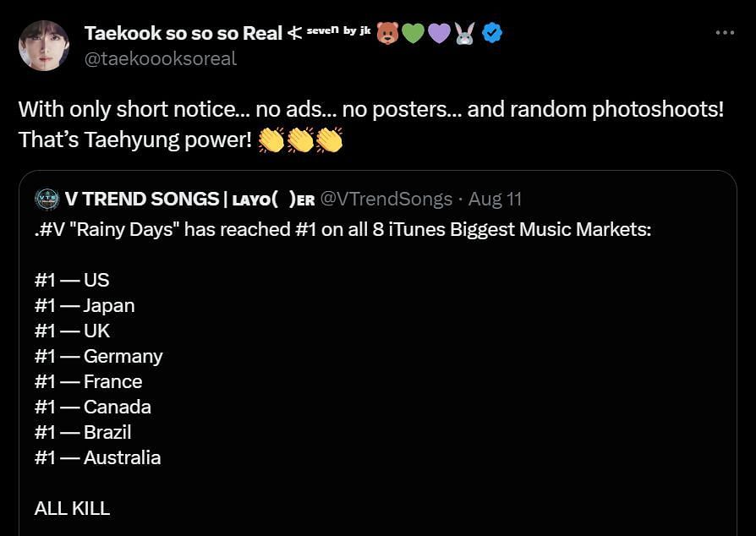Image resolution: width=756 pixels, height=536 pixels.
Task: Click the purple heart emoji
Action: (x=439, y=33)
